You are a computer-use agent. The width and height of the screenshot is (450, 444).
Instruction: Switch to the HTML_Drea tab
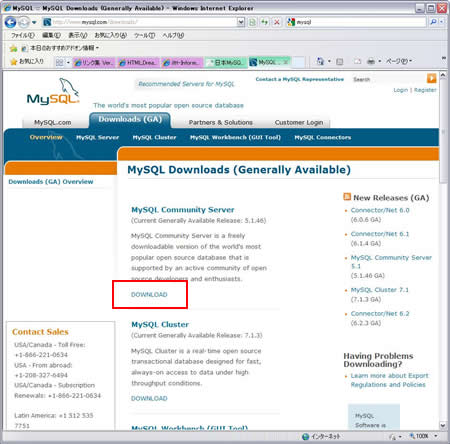click(x=138, y=62)
